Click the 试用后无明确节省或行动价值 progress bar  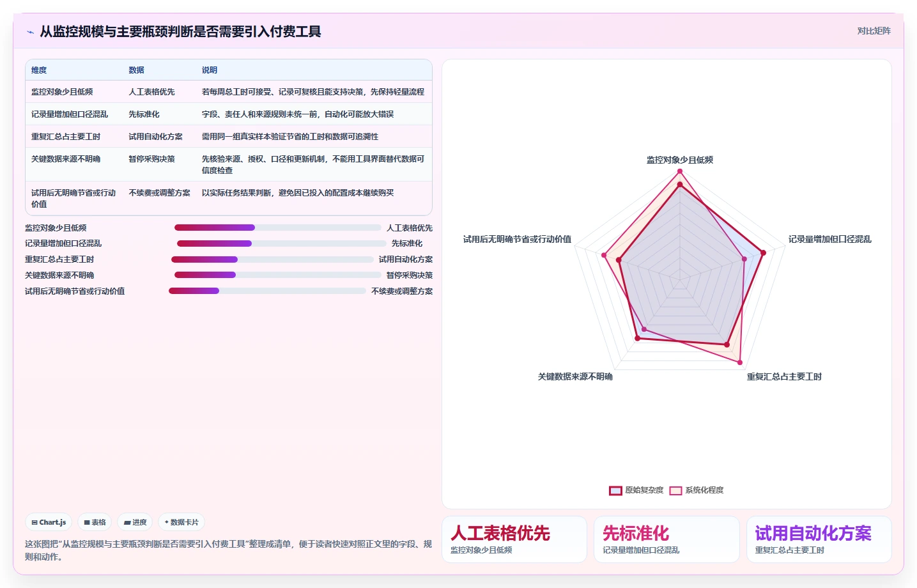(x=267, y=291)
